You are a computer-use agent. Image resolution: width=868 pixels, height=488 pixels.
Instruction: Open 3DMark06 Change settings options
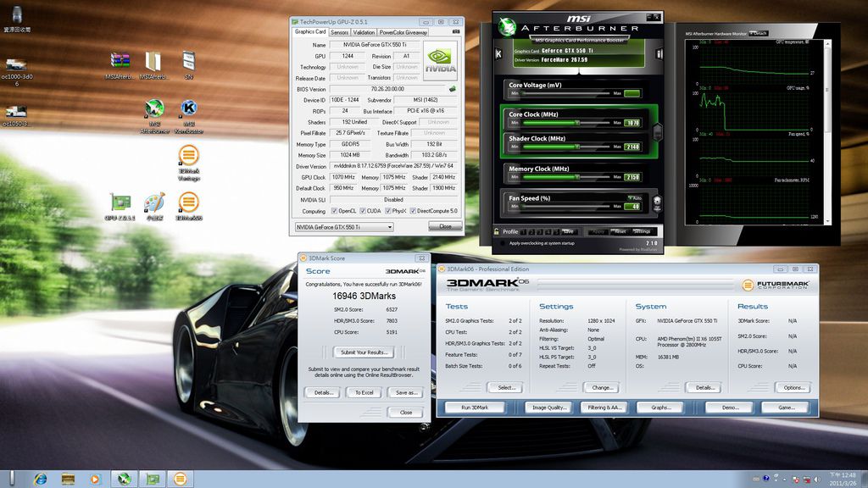coord(602,387)
